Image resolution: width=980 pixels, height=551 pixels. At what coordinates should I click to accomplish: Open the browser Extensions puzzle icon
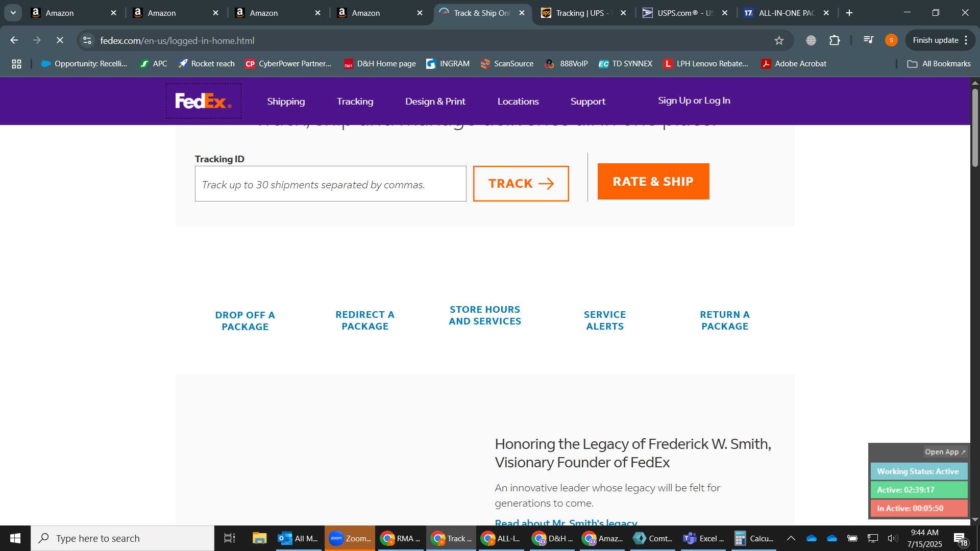tap(835, 40)
